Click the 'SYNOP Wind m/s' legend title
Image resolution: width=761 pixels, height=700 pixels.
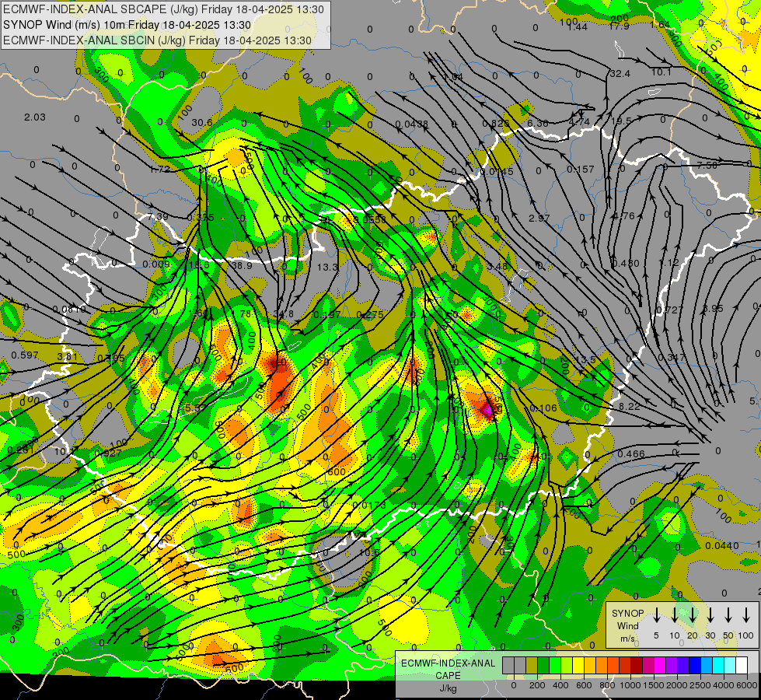627,625
